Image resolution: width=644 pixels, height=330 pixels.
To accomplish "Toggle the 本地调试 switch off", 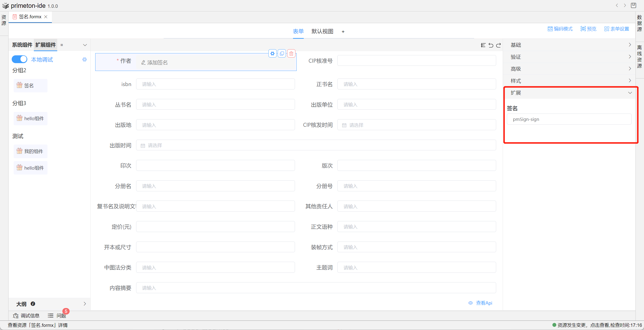I will [x=19, y=59].
